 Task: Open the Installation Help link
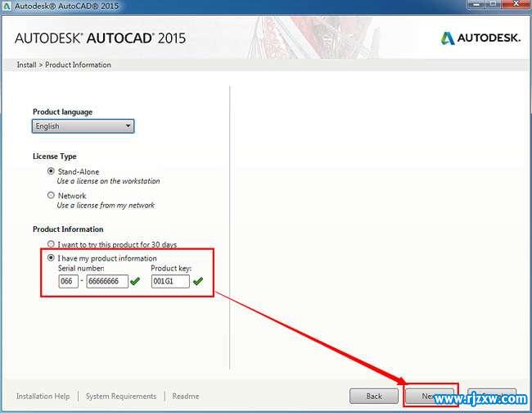coord(43,396)
